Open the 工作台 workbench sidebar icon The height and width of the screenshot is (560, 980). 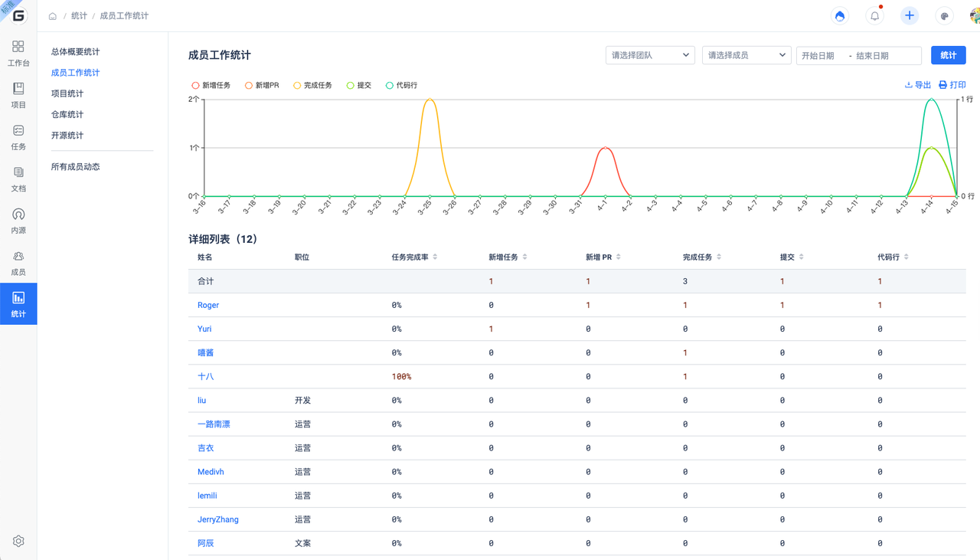tap(18, 54)
